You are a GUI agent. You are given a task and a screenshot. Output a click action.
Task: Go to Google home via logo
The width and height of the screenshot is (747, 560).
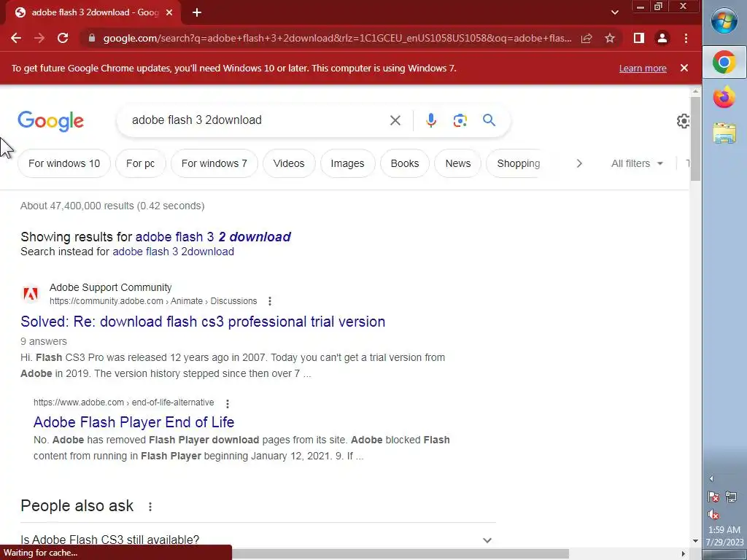50,121
